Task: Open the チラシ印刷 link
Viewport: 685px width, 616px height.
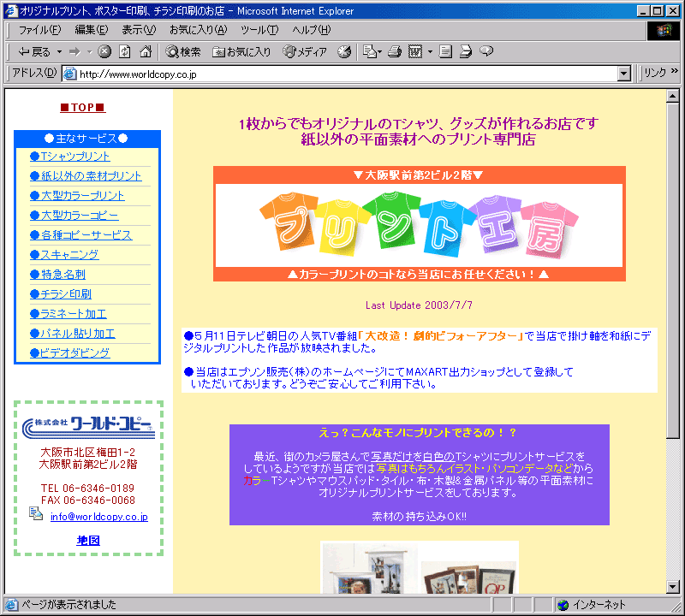Action: 61,293
